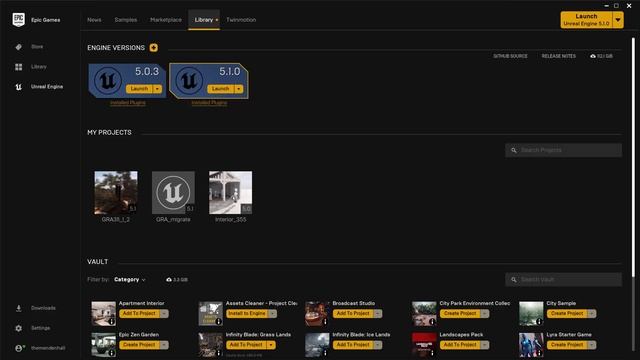Show info for Infinity Blade: Ice Lands
Screen dimensions: 640x360
pos(325,353)
